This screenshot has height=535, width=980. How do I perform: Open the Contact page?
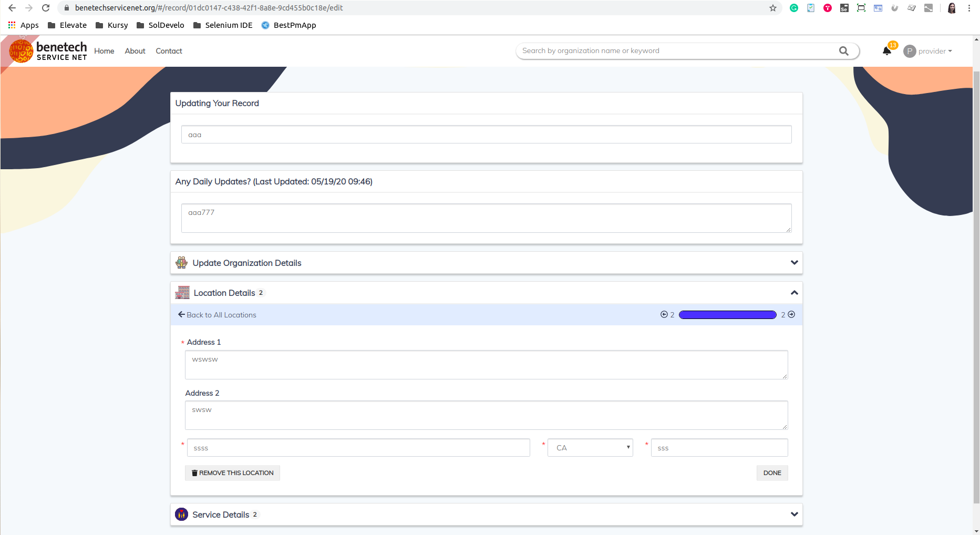tap(168, 51)
